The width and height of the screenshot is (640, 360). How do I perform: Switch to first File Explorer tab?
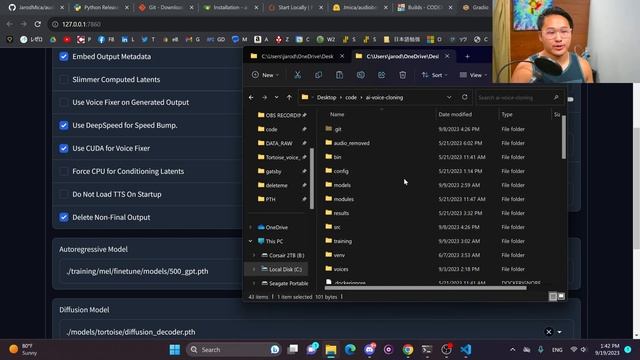297,56
